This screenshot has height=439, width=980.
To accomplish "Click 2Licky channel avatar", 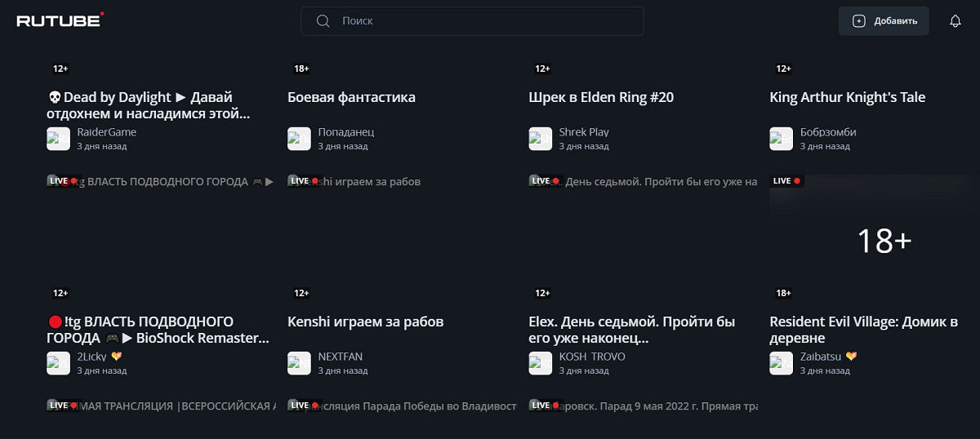I will tap(58, 363).
